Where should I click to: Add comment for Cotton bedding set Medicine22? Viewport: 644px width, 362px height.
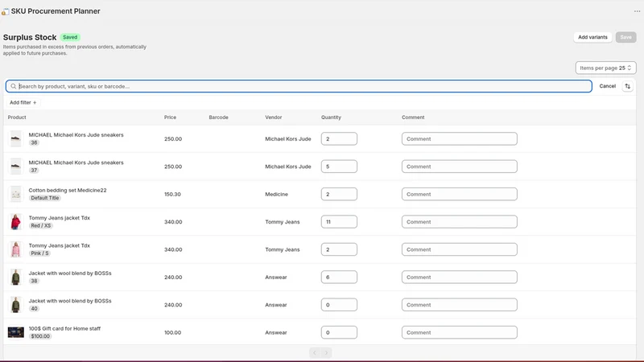pyautogui.click(x=459, y=194)
